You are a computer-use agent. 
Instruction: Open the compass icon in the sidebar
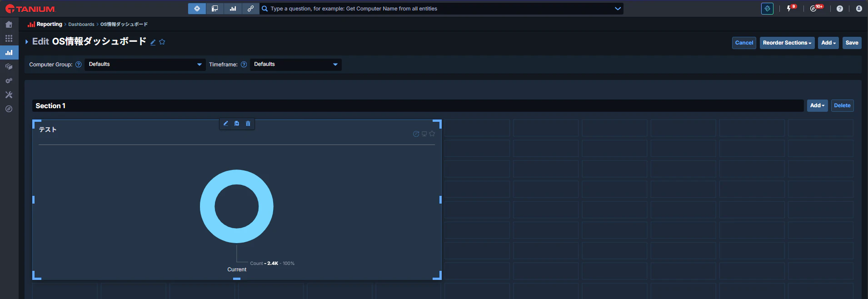[x=9, y=109]
